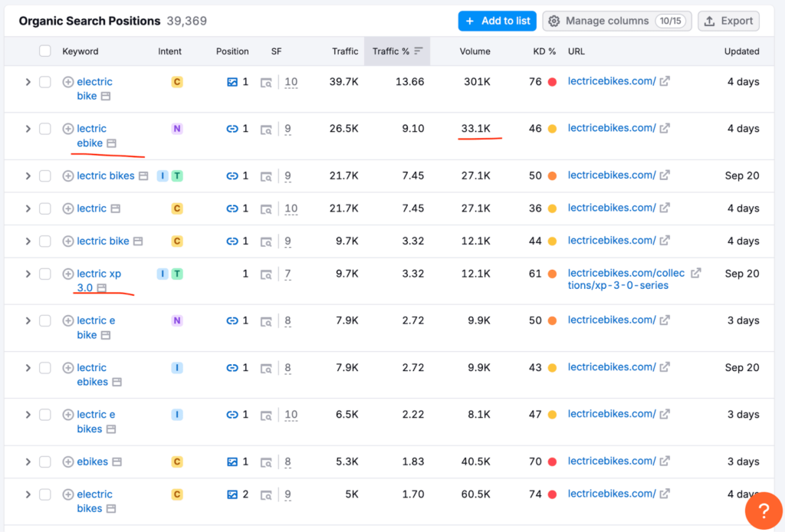The height and width of the screenshot is (532, 785).
Task: Sort table by Volume column header
Action: [x=475, y=51]
